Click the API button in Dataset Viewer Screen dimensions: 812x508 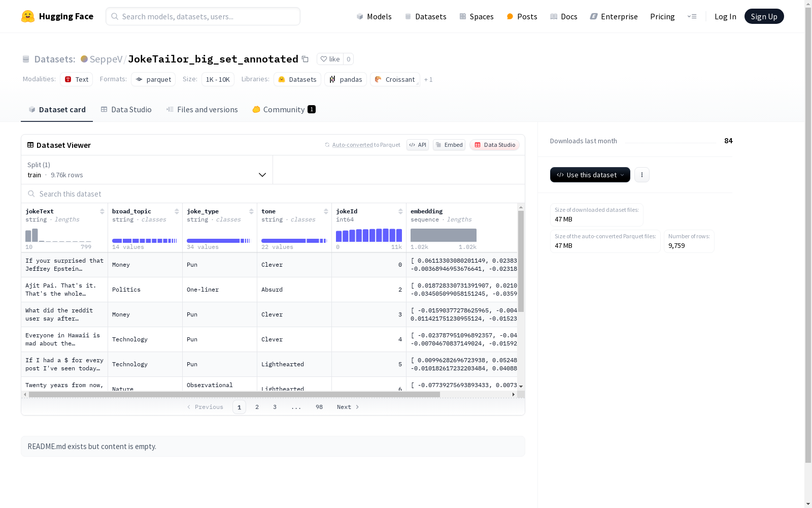(x=418, y=145)
